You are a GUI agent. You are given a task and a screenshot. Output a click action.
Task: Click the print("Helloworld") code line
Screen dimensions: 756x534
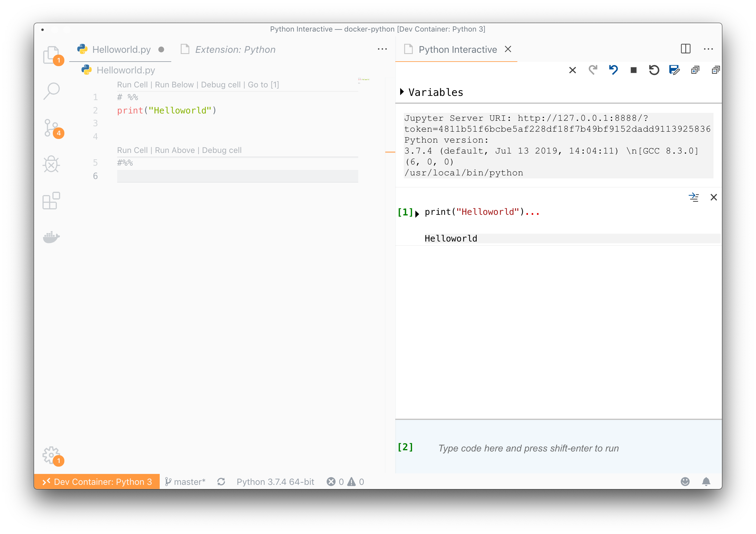click(167, 110)
